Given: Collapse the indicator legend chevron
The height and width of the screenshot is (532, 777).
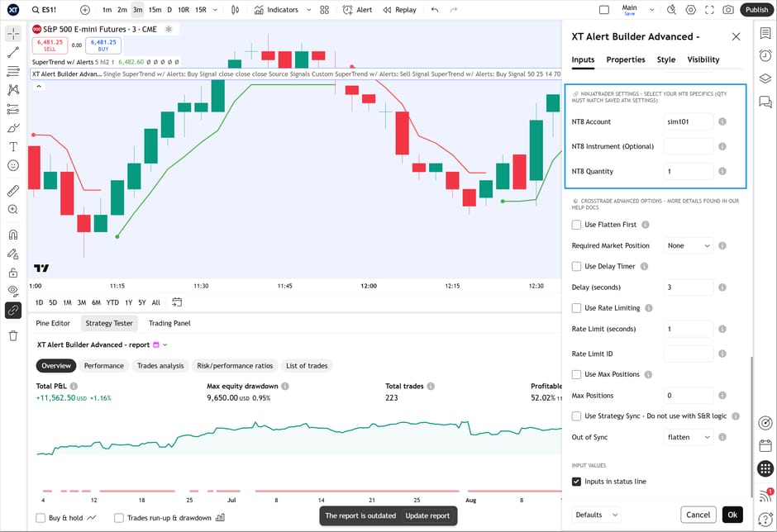Looking at the screenshot, I should [39, 86].
